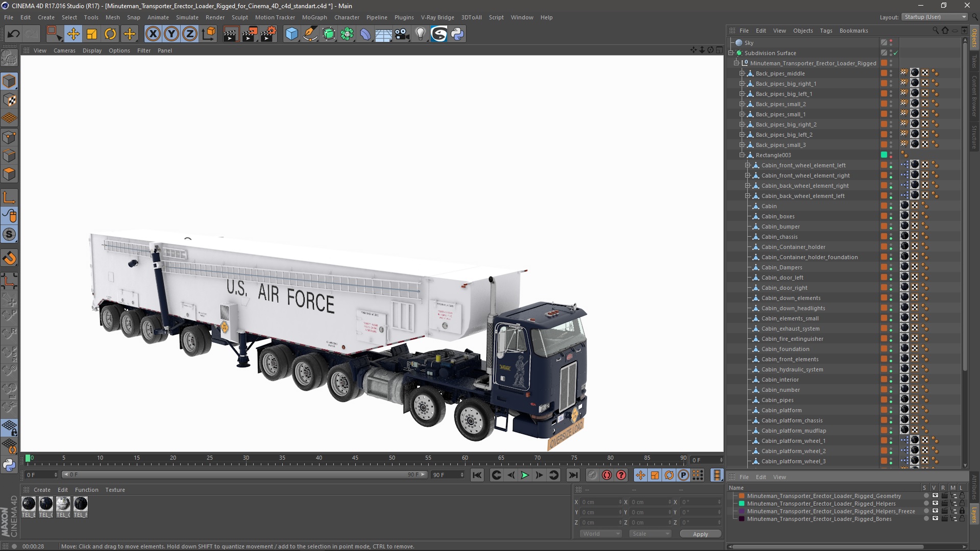Open Edit Render Settings icon
This screenshot has width=980, height=551.
(x=268, y=34)
